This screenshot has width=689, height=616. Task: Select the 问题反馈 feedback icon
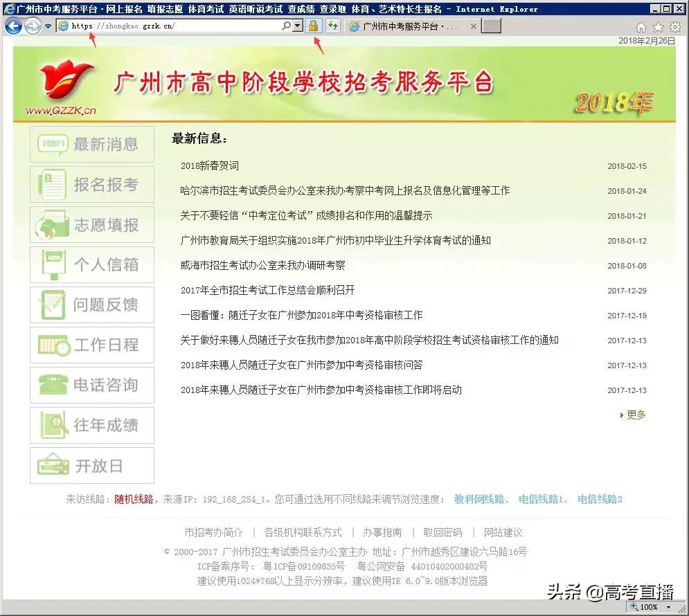[91, 305]
